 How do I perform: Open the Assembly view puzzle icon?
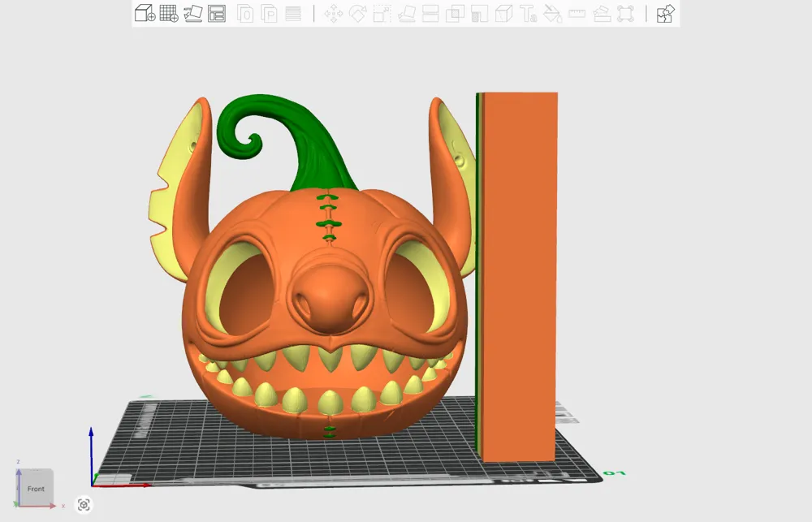coord(666,14)
